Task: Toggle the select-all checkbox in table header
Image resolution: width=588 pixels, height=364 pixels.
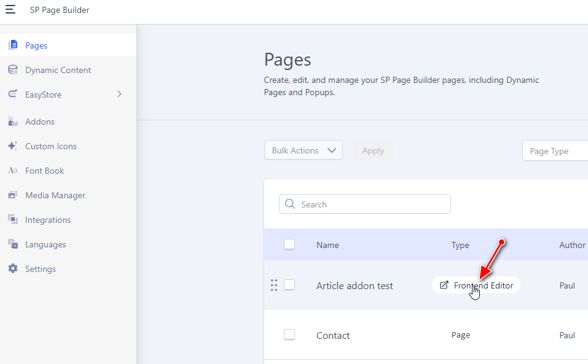Action: tap(289, 244)
